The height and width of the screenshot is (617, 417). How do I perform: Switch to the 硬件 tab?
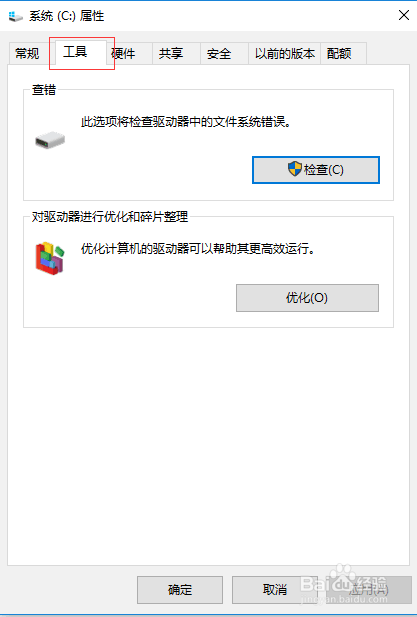(x=128, y=54)
